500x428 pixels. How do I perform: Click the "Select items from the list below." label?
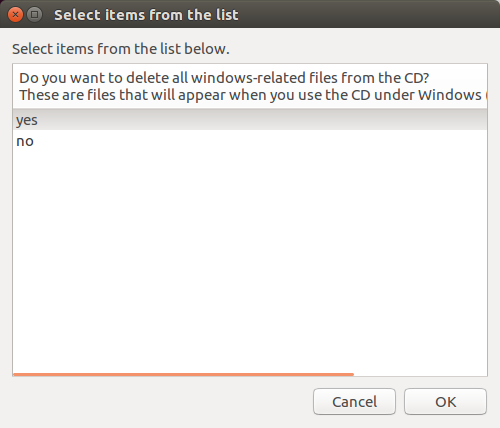pos(121,49)
